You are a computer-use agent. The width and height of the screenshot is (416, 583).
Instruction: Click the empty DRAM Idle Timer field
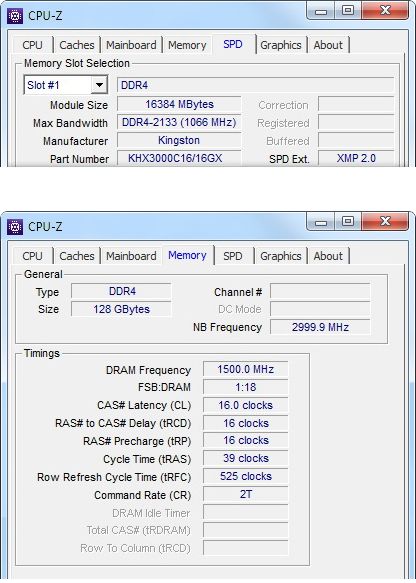(246, 512)
